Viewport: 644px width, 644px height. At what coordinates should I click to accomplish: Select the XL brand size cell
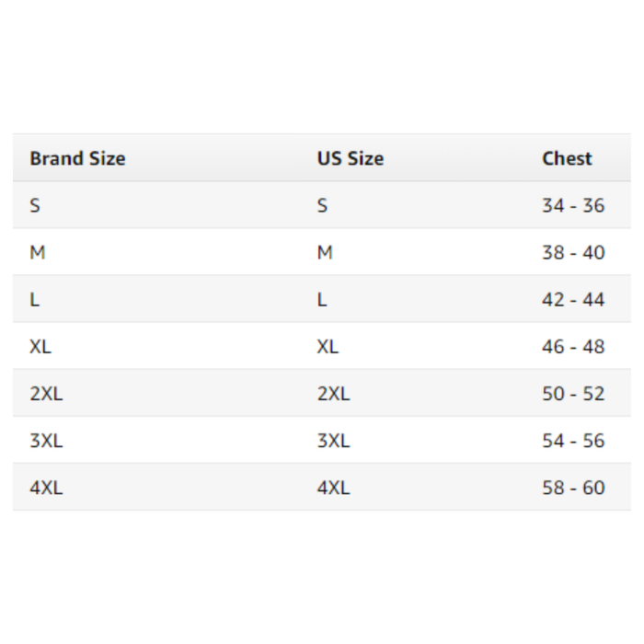(x=40, y=347)
